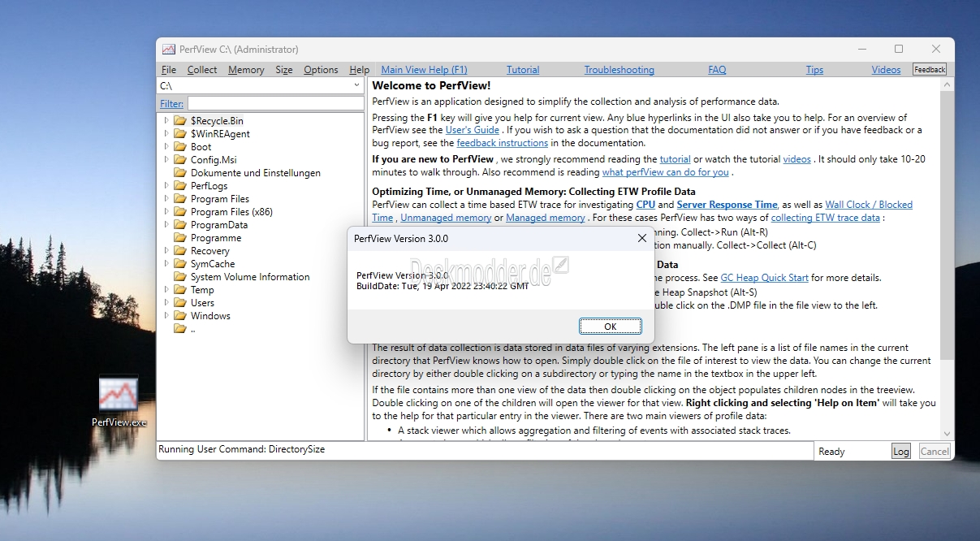Click the Boot folder icon
The width and height of the screenshot is (980, 541).
180,147
